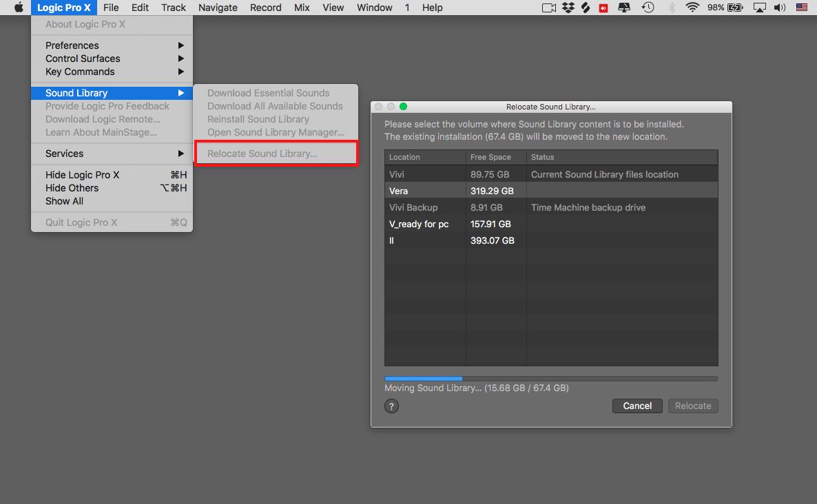Image resolution: width=817 pixels, height=504 pixels.
Task: Open the Mix menu
Action: 302,8
